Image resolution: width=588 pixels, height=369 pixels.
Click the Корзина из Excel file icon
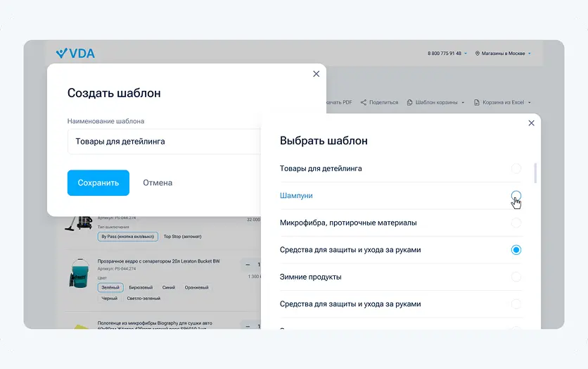[x=477, y=103]
